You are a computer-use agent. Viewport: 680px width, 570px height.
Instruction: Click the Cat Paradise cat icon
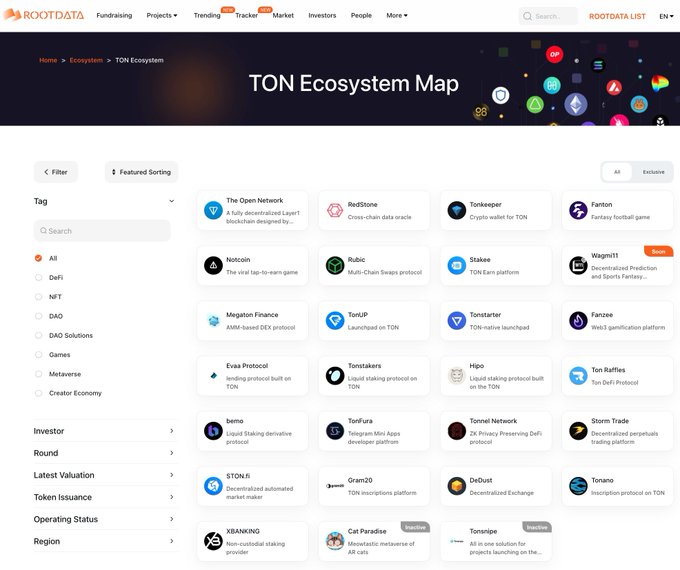click(x=335, y=541)
